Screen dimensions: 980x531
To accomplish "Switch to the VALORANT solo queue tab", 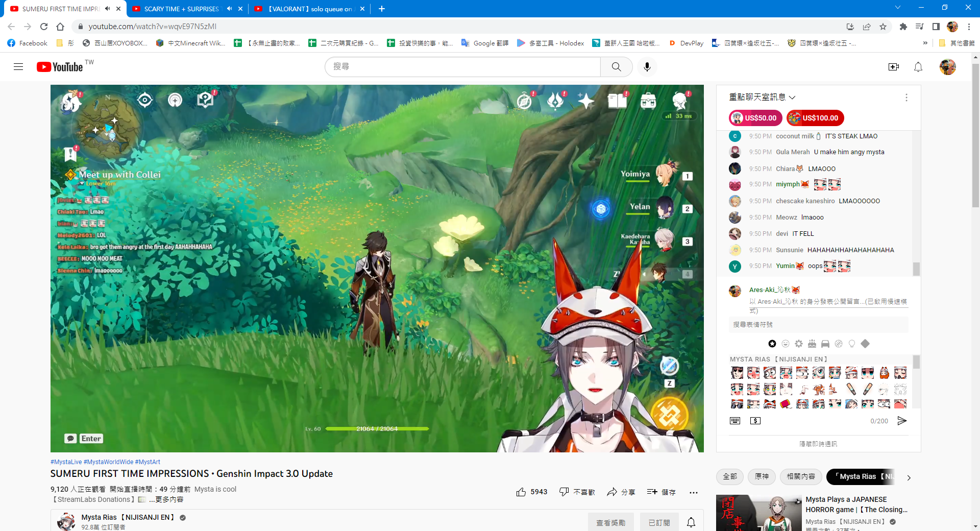I will pyautogui.click(x=310, y=9).
